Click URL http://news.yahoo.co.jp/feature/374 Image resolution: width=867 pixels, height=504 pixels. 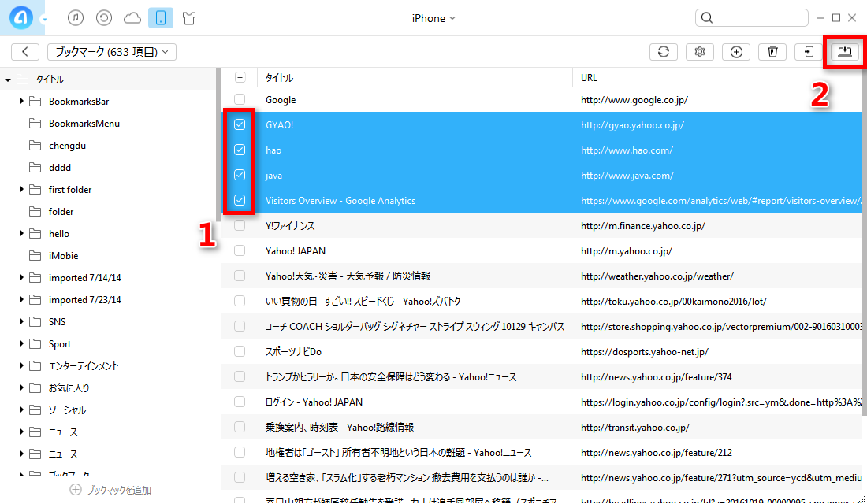(x=656, y=377)
